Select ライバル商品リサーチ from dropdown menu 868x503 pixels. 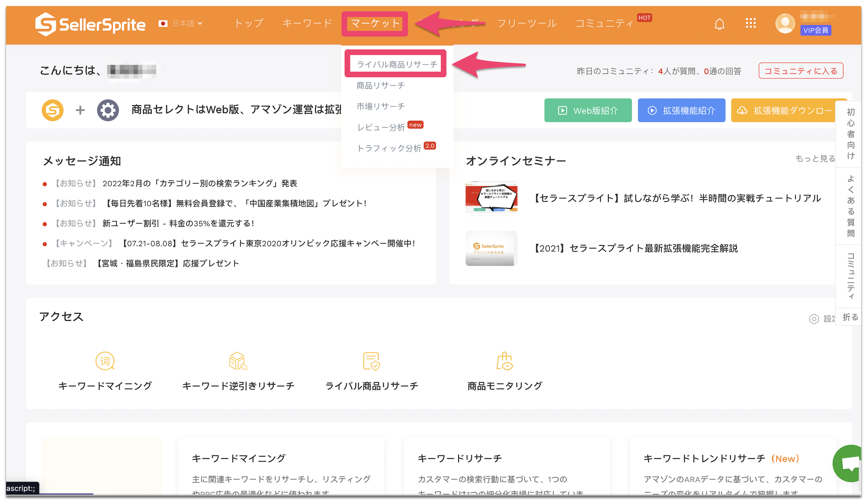[x=397, y=64]
